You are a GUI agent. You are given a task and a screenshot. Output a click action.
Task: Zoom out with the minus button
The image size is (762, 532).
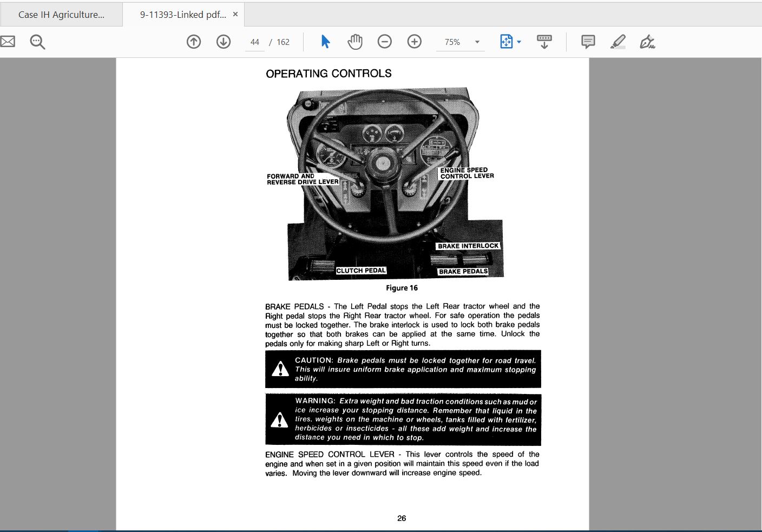384,41
